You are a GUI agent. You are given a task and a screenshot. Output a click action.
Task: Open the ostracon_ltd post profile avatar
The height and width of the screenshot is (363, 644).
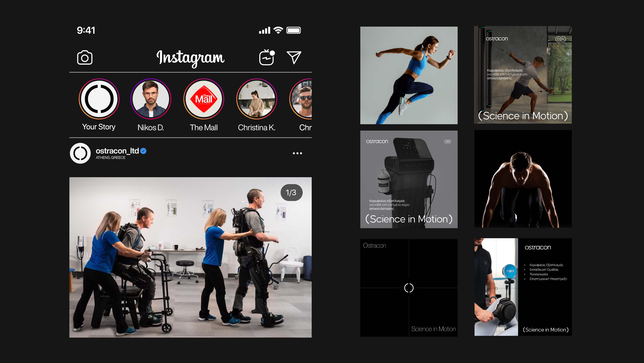click(x=80, y=153)
